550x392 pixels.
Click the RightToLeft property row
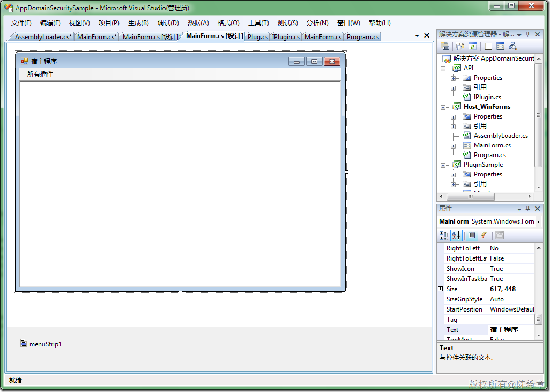[489, 248]
